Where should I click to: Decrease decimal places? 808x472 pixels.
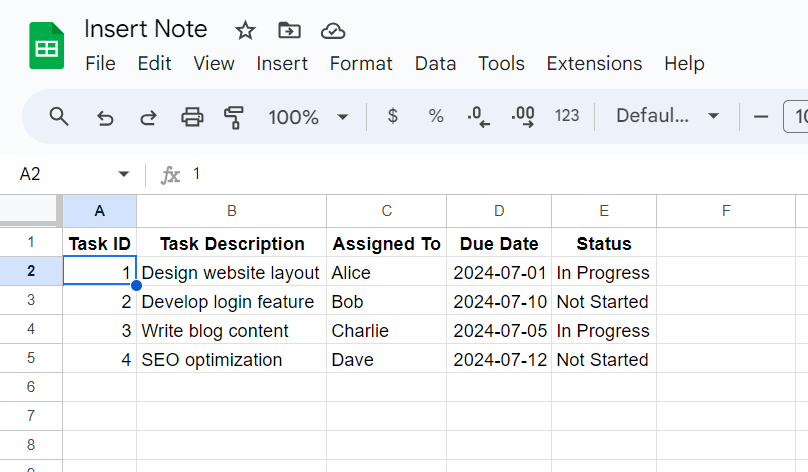(x=479, y=117)
